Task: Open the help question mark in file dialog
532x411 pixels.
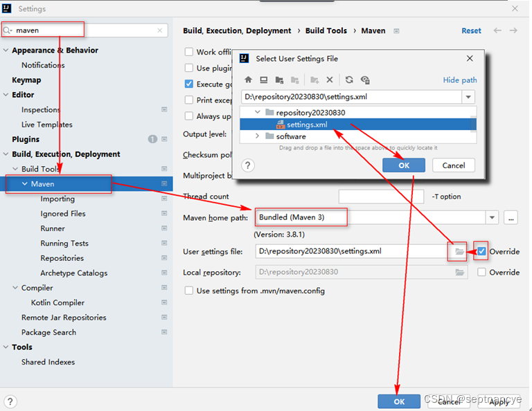Action: (248, 165)
